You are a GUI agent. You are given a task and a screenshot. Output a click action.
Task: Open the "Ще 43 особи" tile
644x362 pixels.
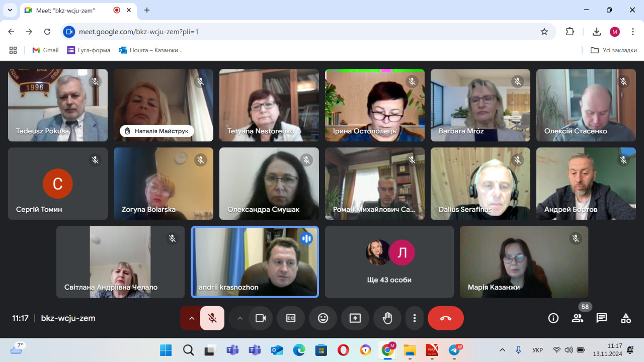click(389, 262)
